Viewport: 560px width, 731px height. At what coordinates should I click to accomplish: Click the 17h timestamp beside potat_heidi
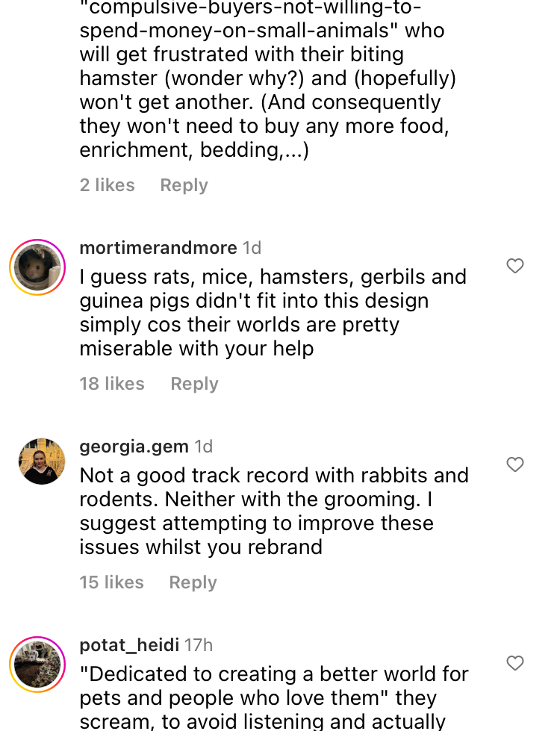[x=199, y=645]
